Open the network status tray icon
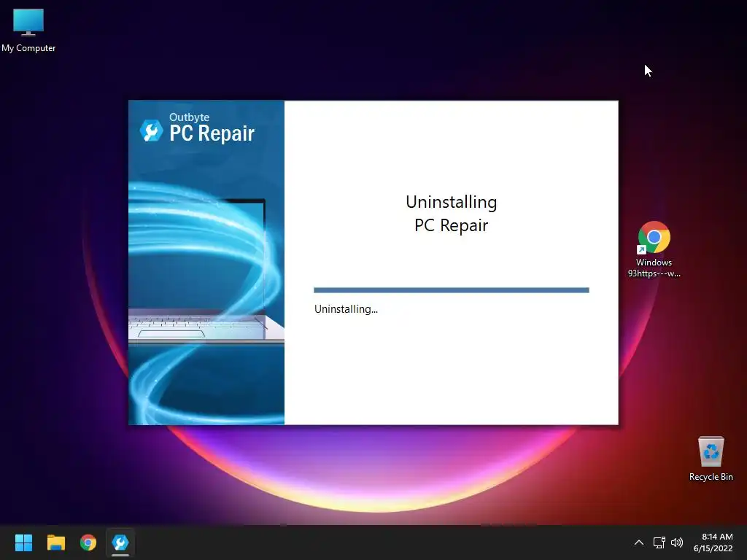The image size is (747, 560). pyautogui.click(x=659, y=542)
